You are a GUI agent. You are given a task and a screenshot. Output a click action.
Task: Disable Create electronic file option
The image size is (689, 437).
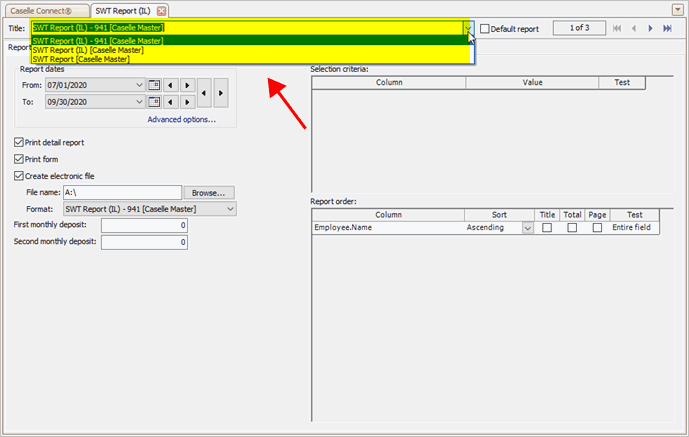pos(19,176)
